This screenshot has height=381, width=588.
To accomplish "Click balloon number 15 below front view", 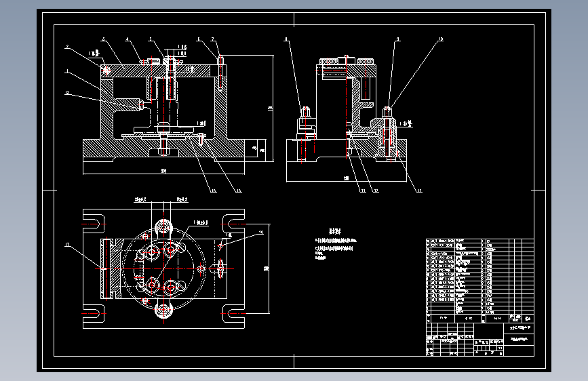I will [x=239, y=191].
